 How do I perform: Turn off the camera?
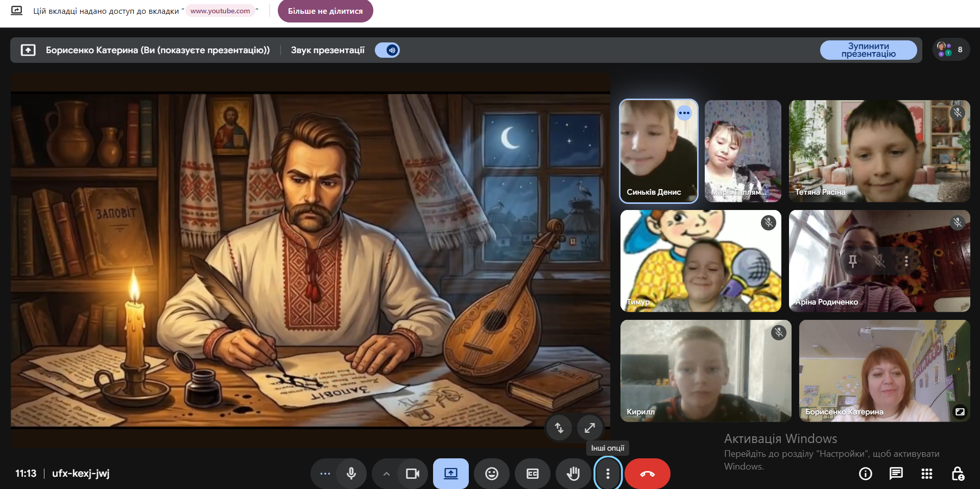pos(412,474)
